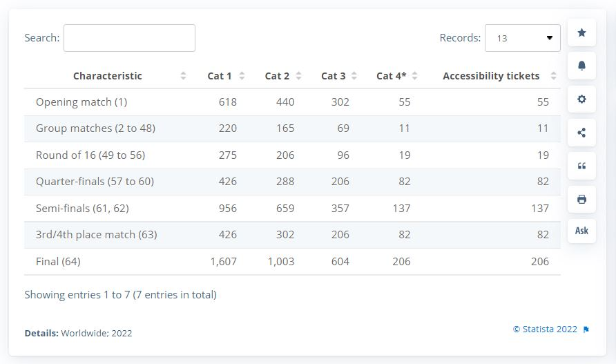This screenshot has width=616, height=364.
Task: Click inside the Search input field
Action: pyautogui.click(x=129, y=38)
